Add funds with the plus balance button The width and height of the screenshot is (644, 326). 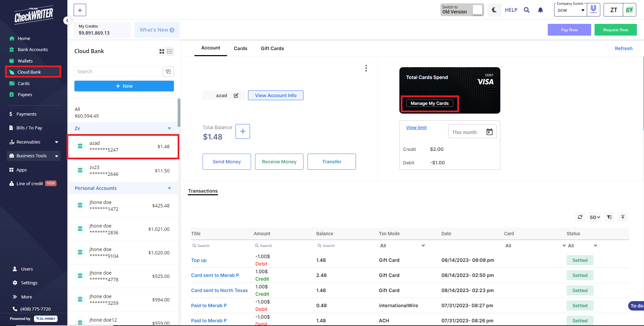tap(243, 131)
